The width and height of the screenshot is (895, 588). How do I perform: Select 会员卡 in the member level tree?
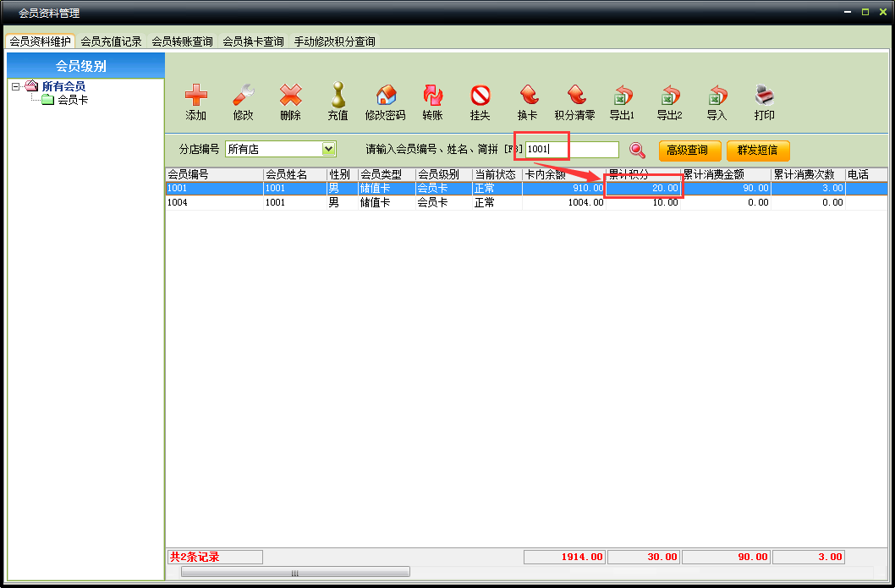[x=72, y=100]
